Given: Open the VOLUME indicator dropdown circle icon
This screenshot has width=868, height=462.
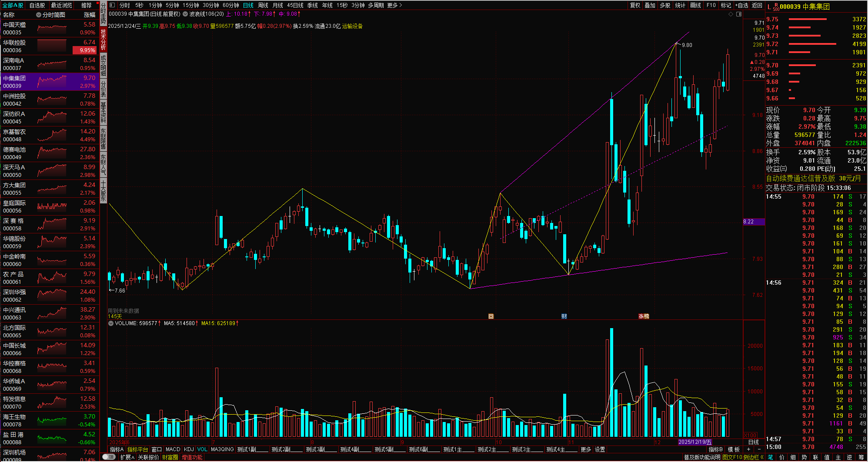Looking at the screenshot, I should pyautogui.click(x=111, y=323).
